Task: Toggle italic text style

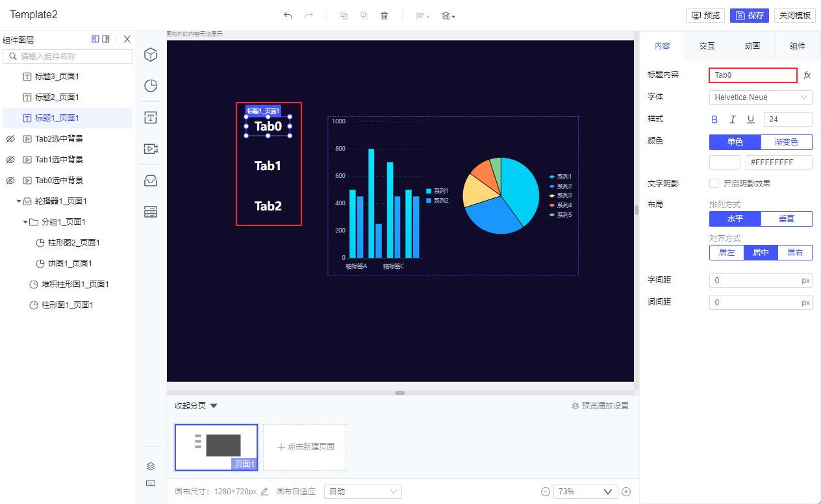Action: click(x=733, y=120)
